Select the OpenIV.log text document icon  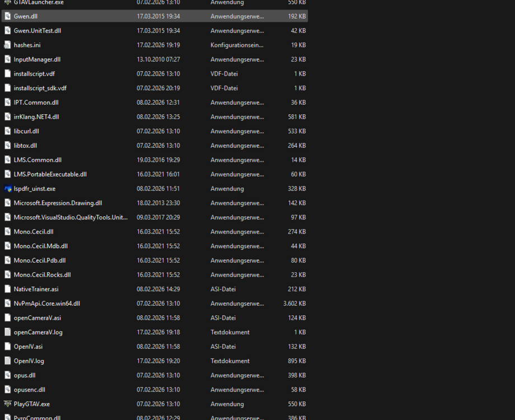point(8,361)
